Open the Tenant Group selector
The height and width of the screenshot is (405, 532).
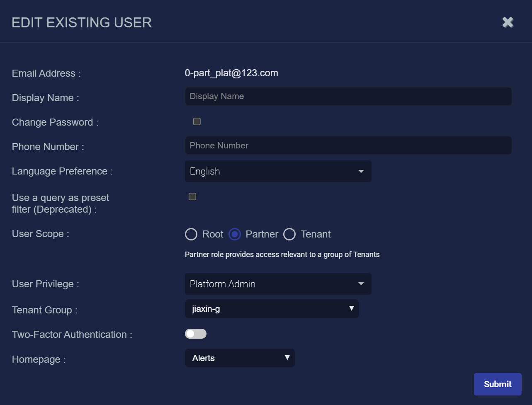pyautogui.click(x=272, y=309)
